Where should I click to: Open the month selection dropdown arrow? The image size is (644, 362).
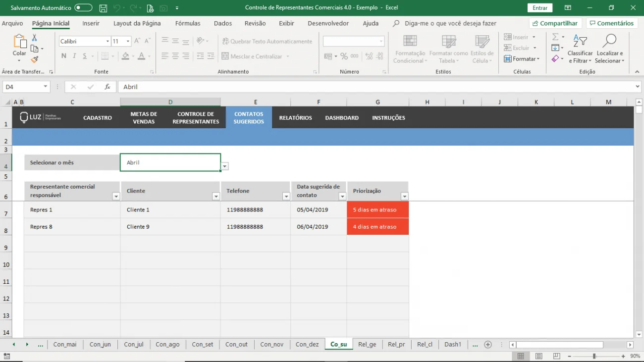[x=225, y=166]
